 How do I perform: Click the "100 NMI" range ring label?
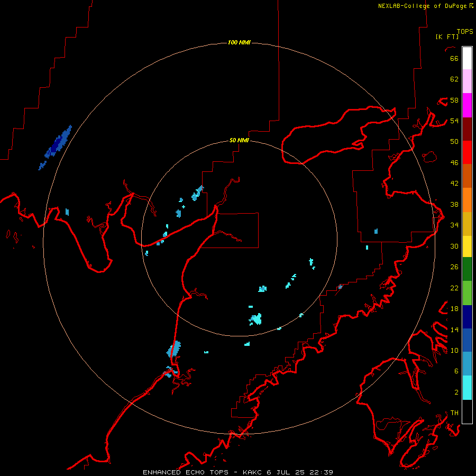(x=239, y=42)
